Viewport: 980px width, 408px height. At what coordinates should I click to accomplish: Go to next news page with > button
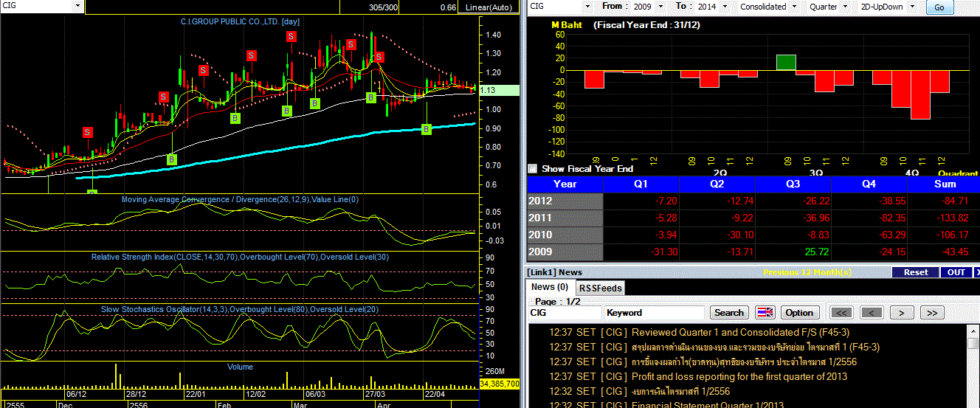[x=902, y=313]
